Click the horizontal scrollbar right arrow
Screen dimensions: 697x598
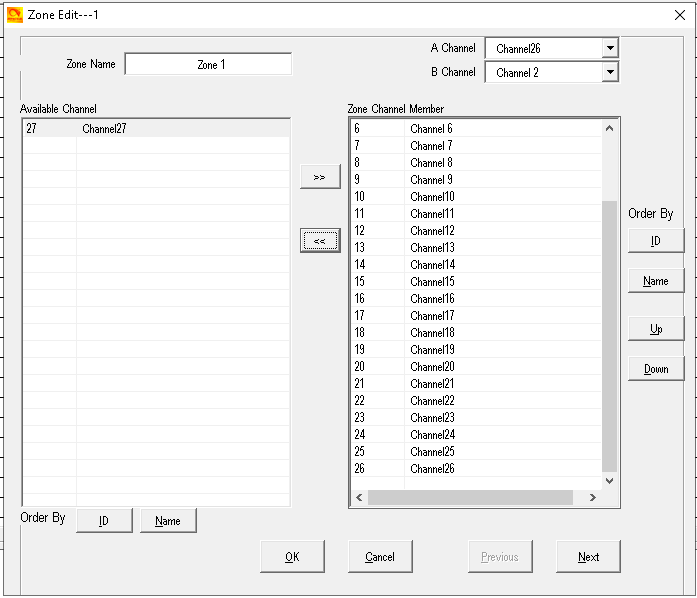point(592,497)
